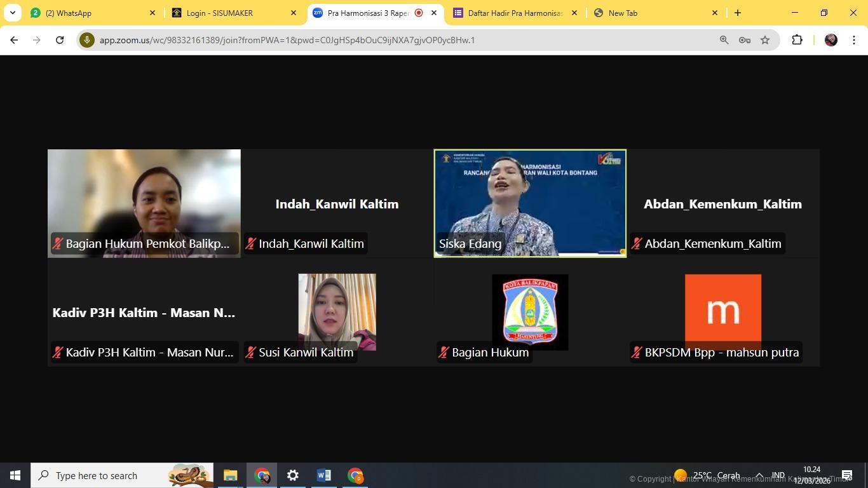Open the IND language switcher in system tray
The height and width of the screenshot is (488, 868).
point(777,475)
